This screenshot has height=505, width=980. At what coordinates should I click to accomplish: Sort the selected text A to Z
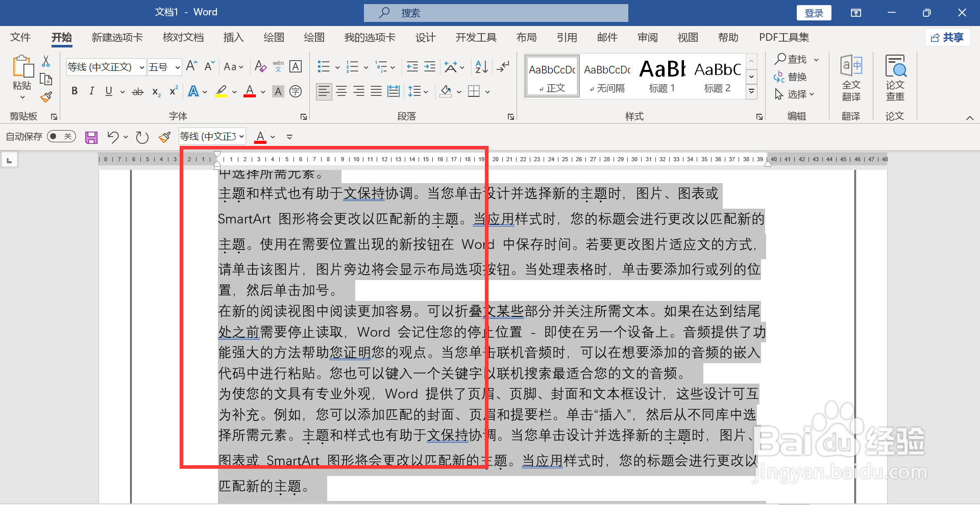click(481, 66)
